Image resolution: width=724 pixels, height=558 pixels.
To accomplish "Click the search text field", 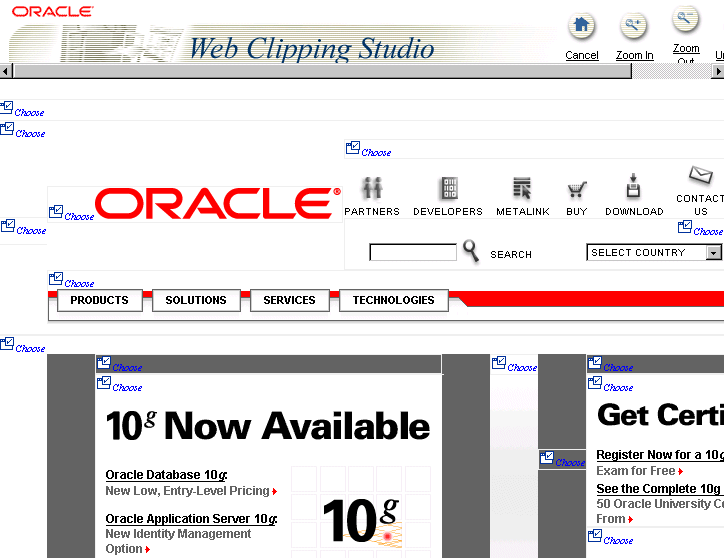I will click(413, 252).
